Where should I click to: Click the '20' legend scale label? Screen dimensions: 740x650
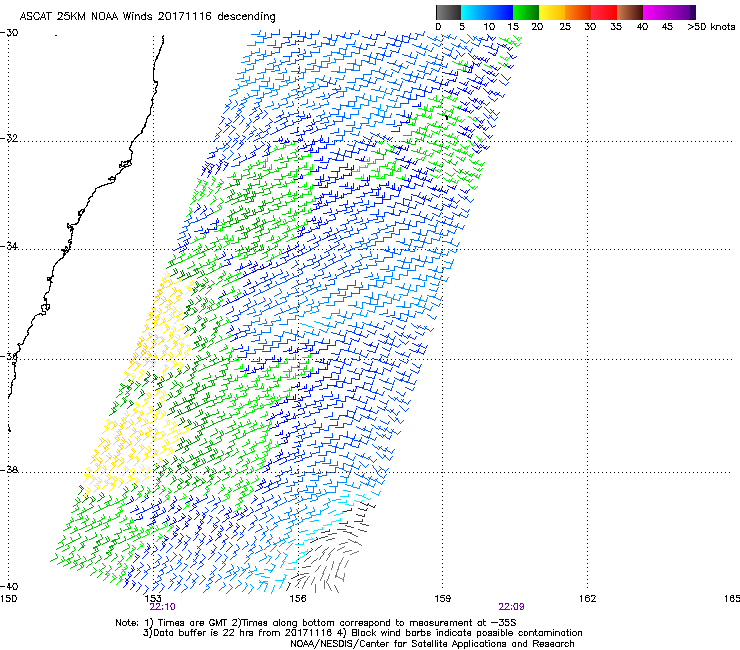pyautogui.click(x=537, y=27)
